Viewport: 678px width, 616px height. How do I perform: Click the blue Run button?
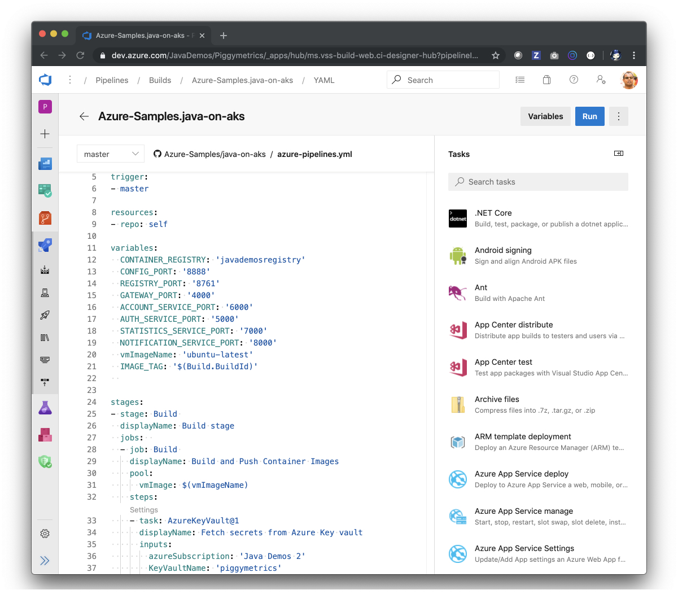point(590,116)
